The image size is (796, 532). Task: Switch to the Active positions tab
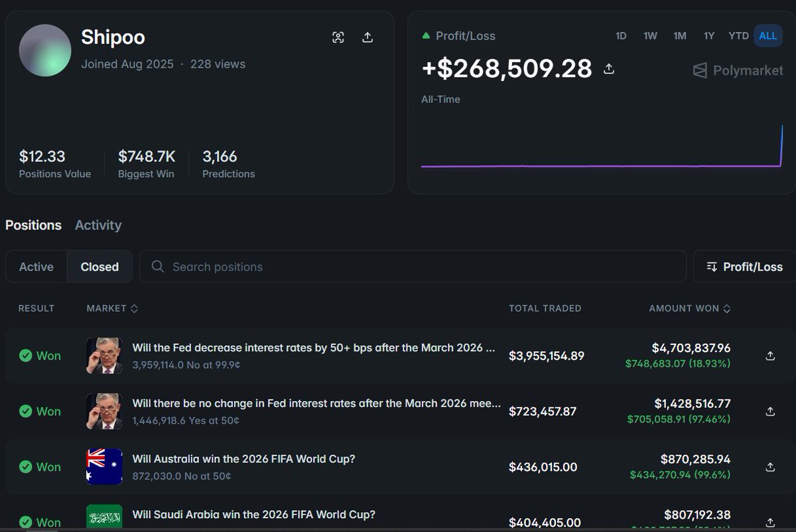coord(36,267)
